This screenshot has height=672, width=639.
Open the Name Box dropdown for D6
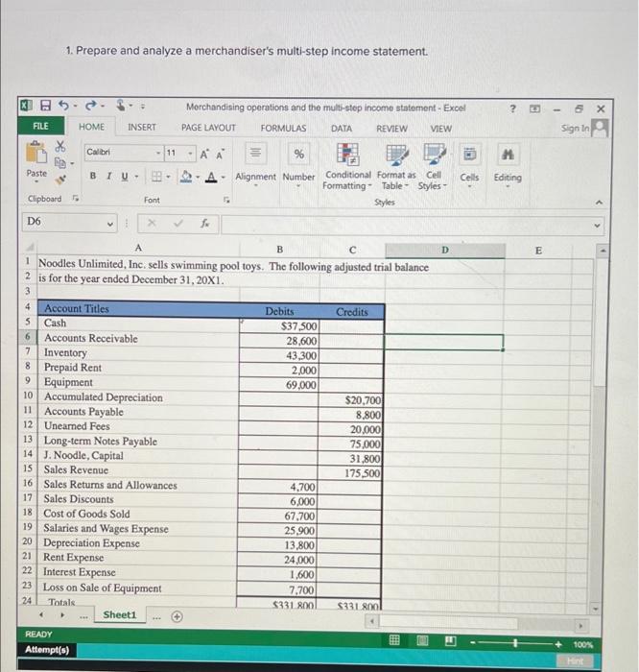point(110,224)
